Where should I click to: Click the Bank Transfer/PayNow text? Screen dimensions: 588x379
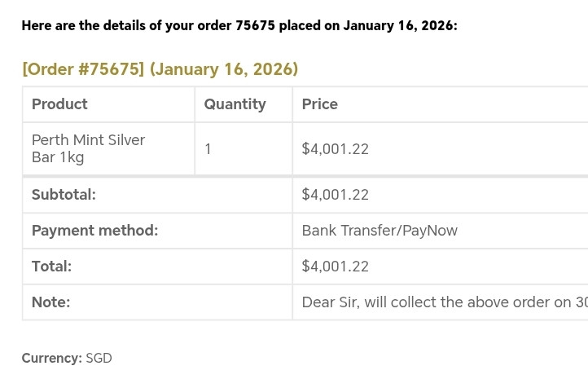pyautogui.click(x=380, y=231)
